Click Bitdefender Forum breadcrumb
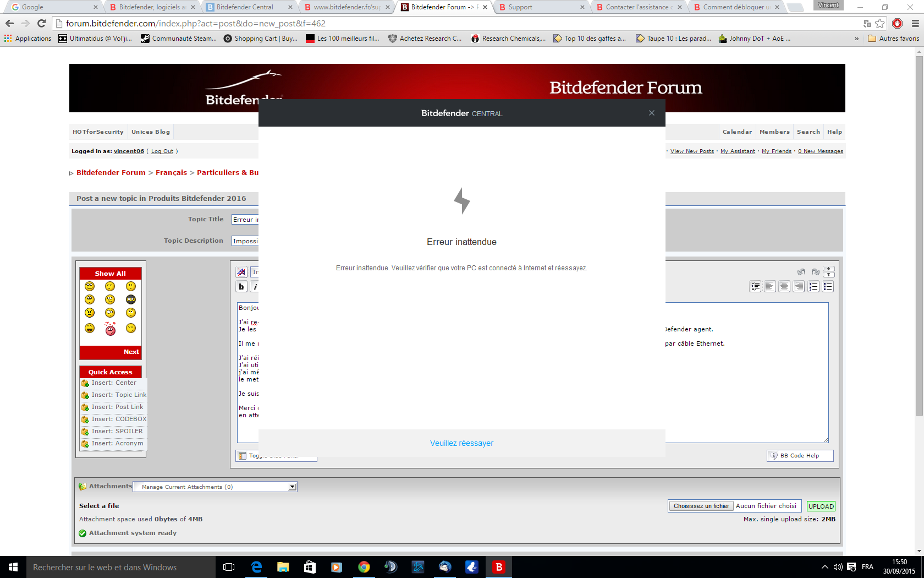The width and height of the screenshot is (924, 578). pos(111,173)
